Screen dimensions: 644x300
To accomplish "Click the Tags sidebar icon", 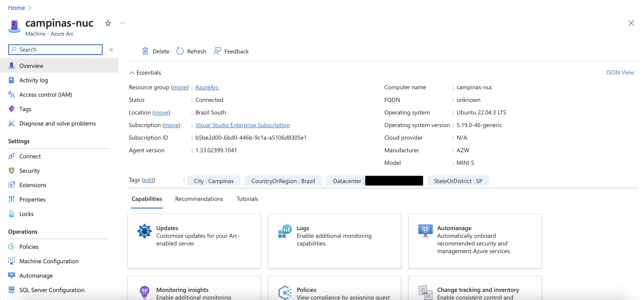I will 11,109.
